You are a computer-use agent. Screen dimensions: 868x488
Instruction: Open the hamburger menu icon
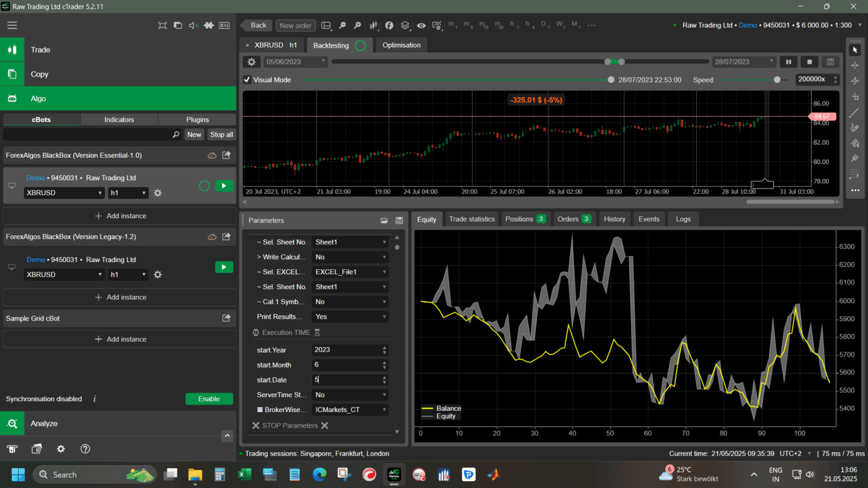pos(12,25)
